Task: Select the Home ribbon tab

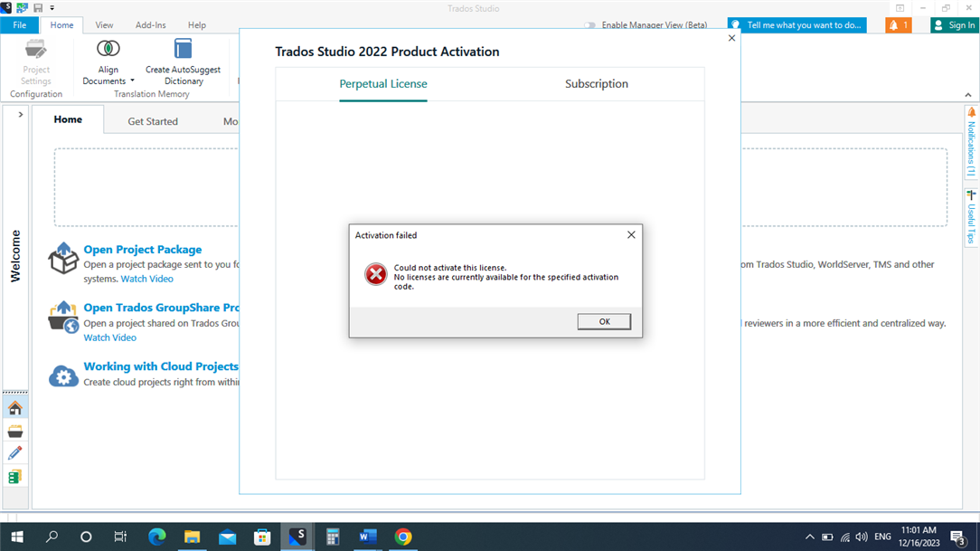Action: coord(61,25)
